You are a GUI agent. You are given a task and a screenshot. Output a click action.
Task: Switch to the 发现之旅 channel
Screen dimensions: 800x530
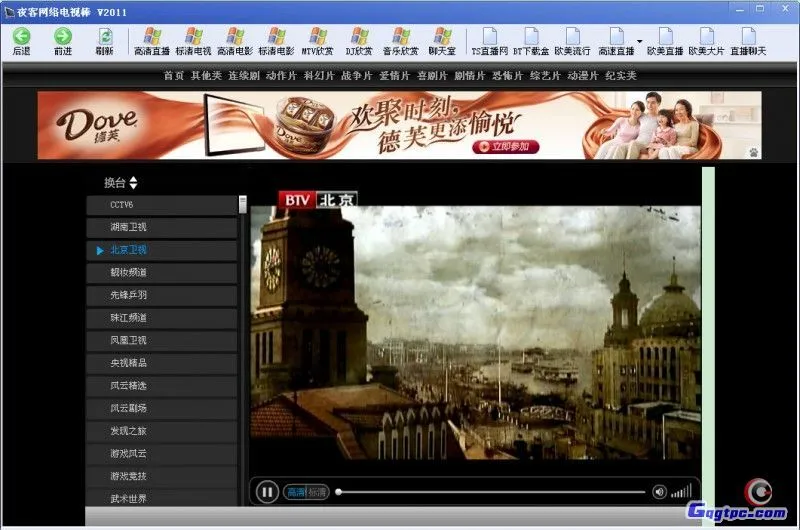pyautogui.click(x=162, y=431)
